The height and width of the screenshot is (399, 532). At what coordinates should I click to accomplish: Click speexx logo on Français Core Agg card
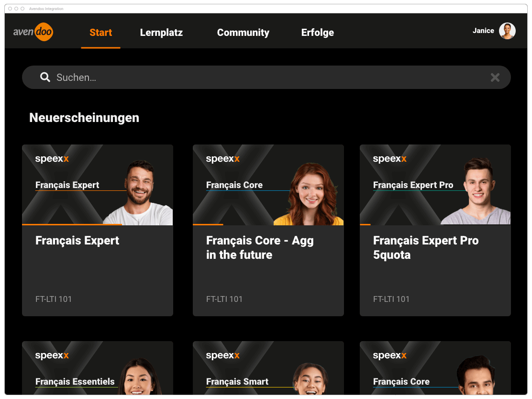point(222,159)
